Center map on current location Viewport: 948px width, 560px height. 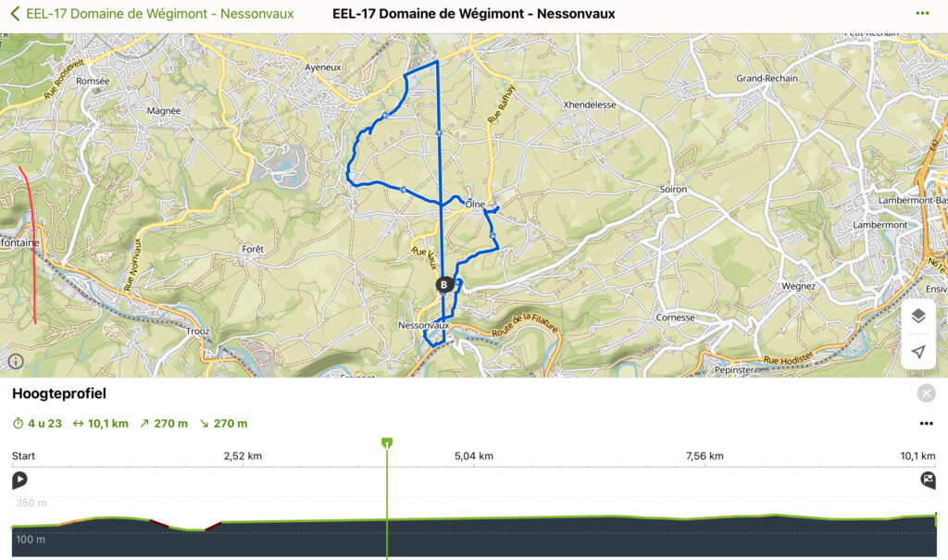pos(917,352)
